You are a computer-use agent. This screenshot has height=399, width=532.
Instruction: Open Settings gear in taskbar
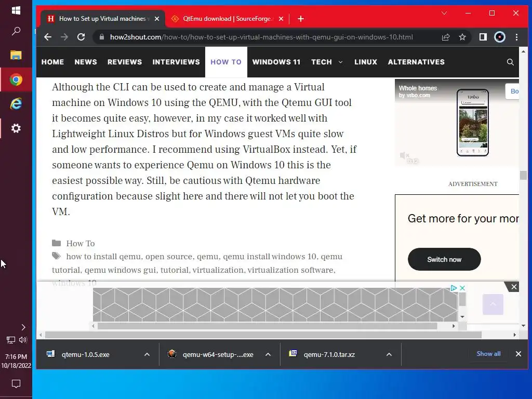tap(16, 128)
